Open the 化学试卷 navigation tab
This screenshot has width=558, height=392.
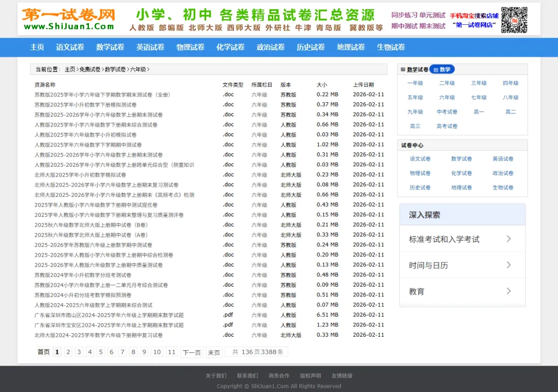point(230,48)
